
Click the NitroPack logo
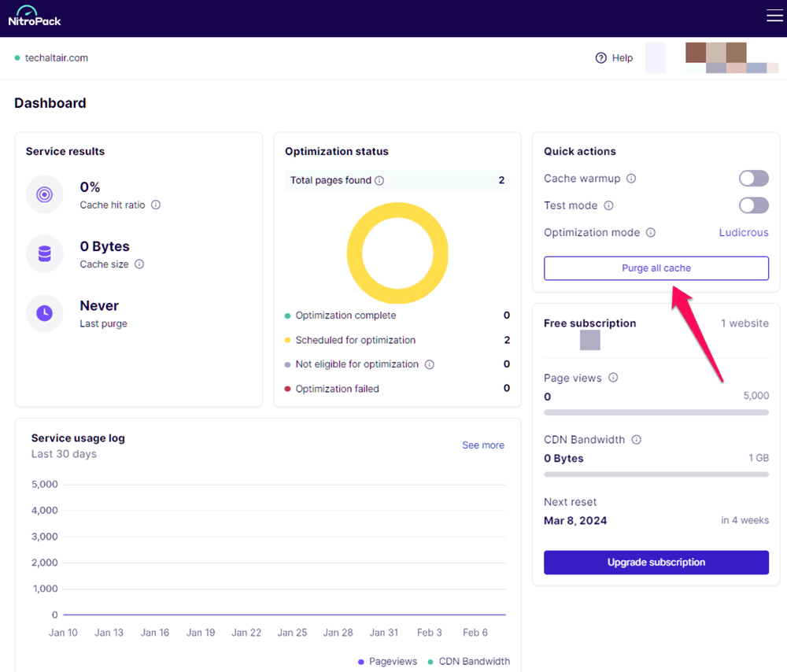(35, 17)
